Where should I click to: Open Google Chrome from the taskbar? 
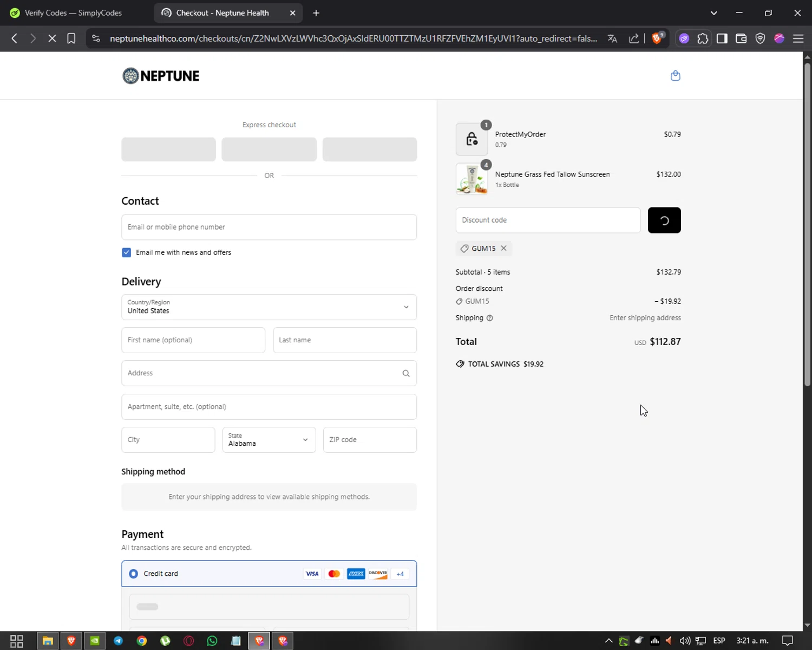(142, 641)
